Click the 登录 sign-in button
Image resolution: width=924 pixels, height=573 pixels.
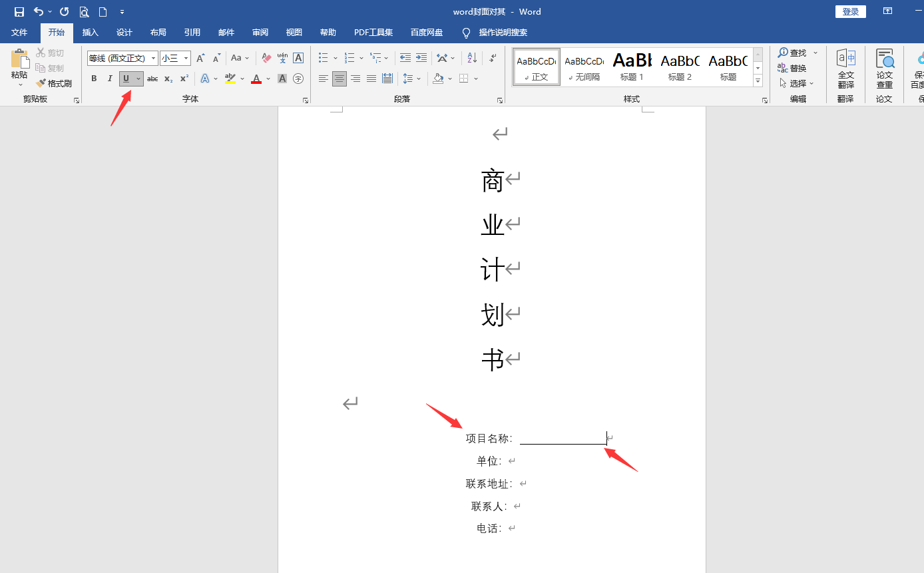click(851, 11)
